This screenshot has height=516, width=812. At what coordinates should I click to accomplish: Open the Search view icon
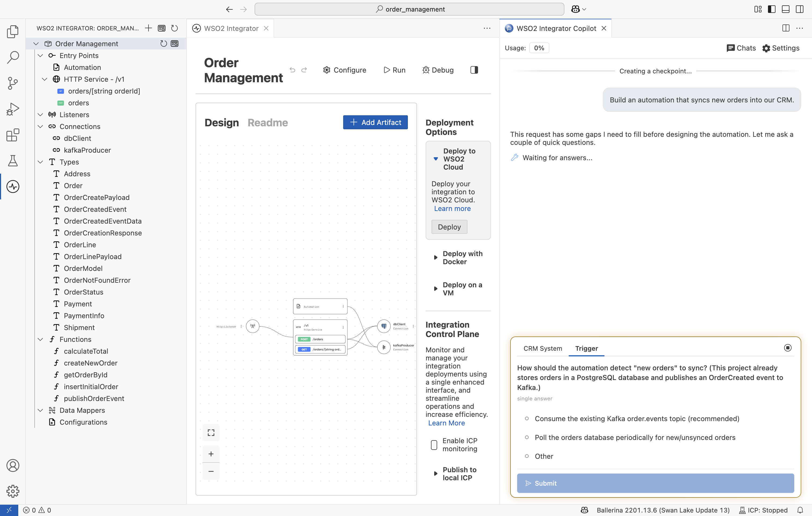(x=13, y=57)
